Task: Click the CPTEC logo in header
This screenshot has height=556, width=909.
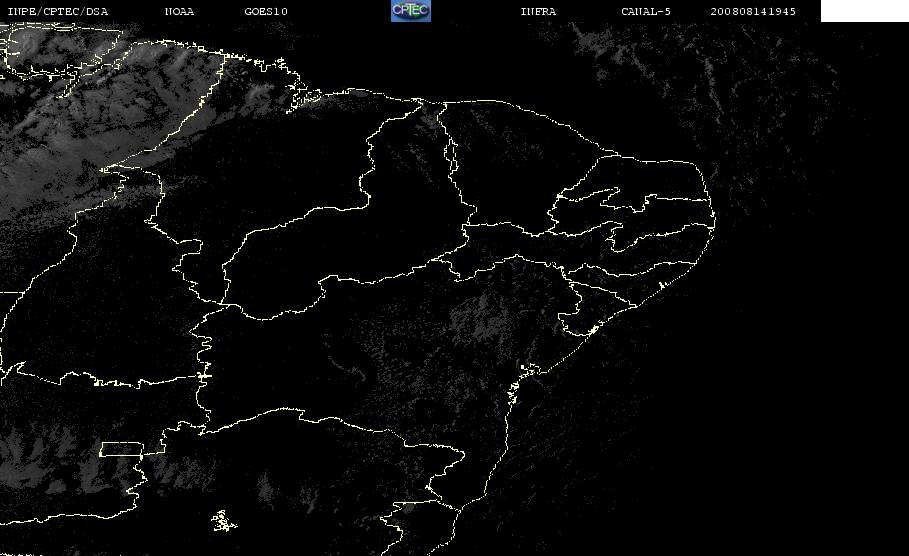Action: point(411,11)
